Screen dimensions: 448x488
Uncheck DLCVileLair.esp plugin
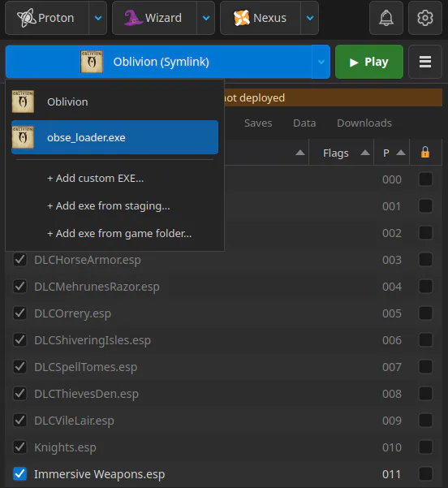coord(20,420)
